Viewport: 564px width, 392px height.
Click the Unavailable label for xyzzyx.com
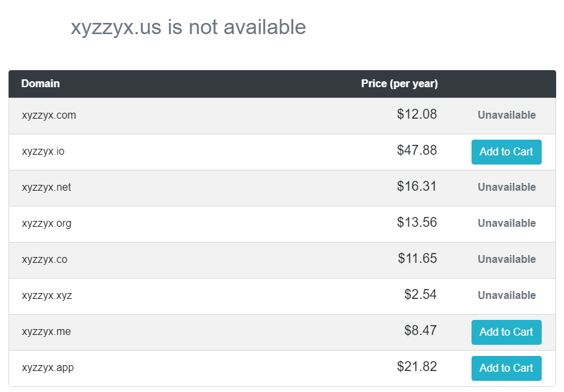pos(506,115)
